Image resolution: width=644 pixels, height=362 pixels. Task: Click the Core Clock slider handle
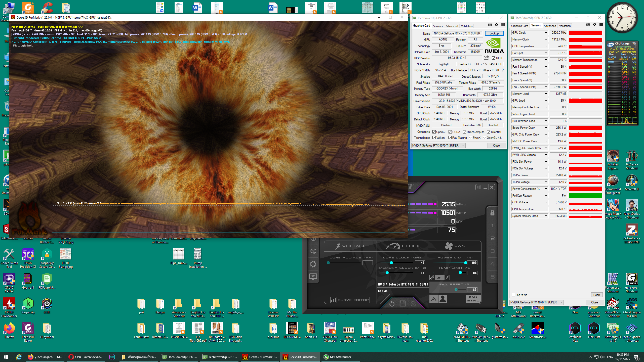tap(391, 263)
